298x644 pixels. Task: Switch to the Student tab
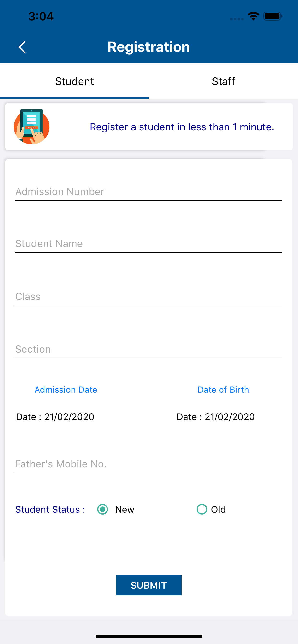click(74, 81)
